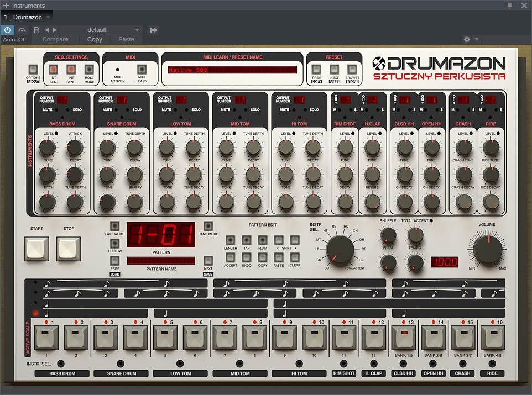532x395 pixels.
Task: Click step button 1 in the sequencer
Action: 46,338
